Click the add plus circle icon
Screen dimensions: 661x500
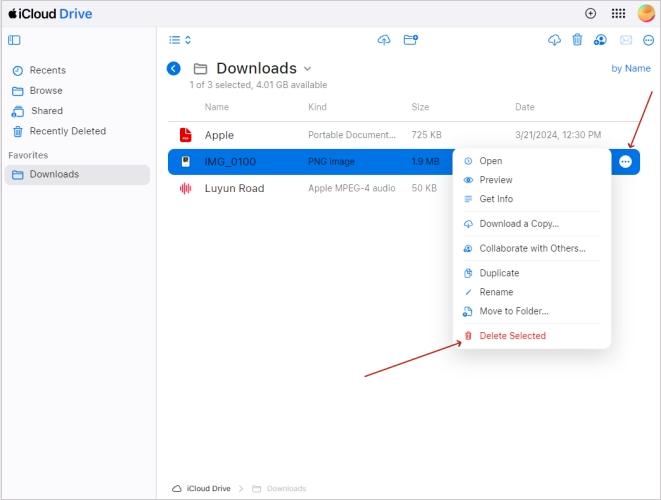(x=590, y=14)
